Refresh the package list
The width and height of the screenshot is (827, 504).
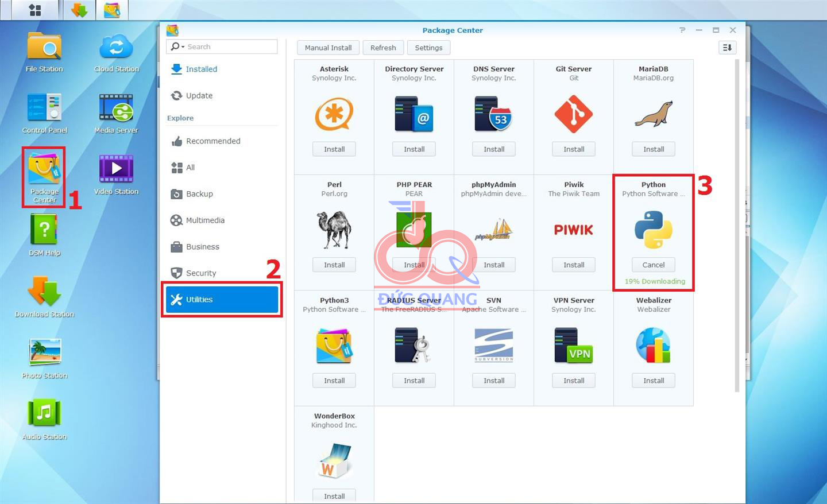383,48
